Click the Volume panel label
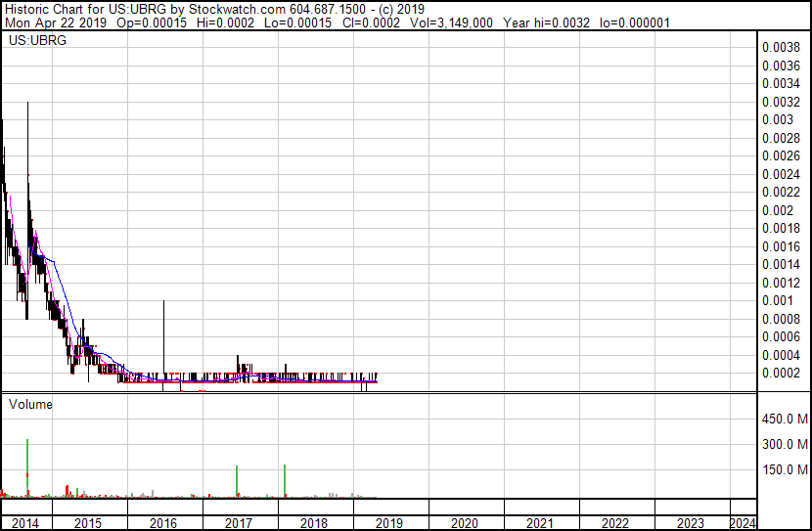 pyautogui.click(x=31, y=404)
